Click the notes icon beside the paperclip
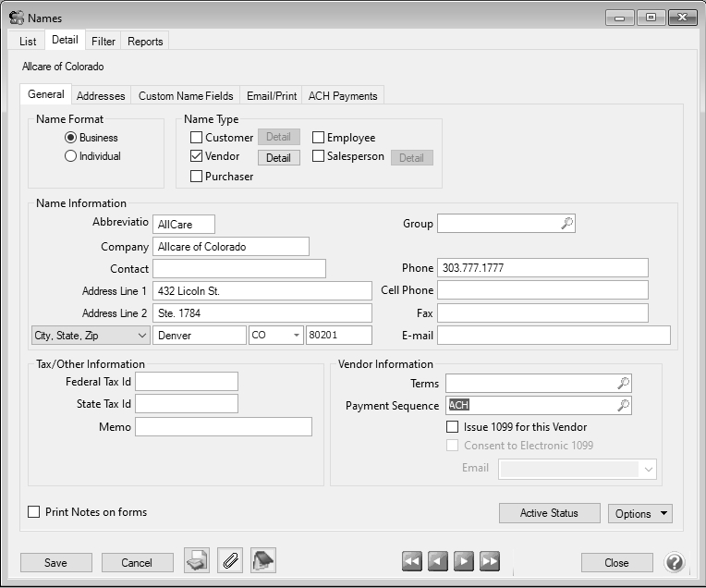 263,560
